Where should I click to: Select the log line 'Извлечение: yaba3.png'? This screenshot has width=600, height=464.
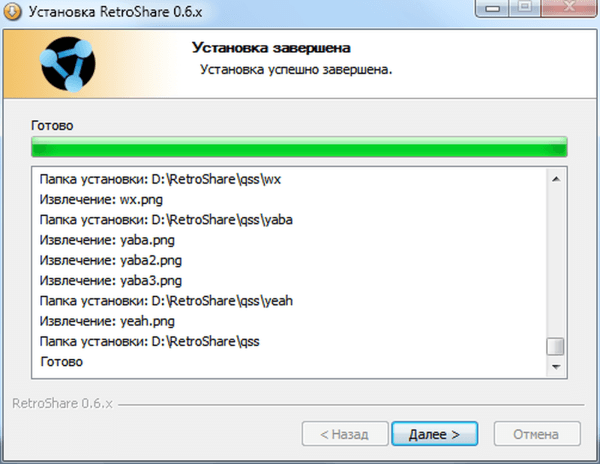pos(111,281)
